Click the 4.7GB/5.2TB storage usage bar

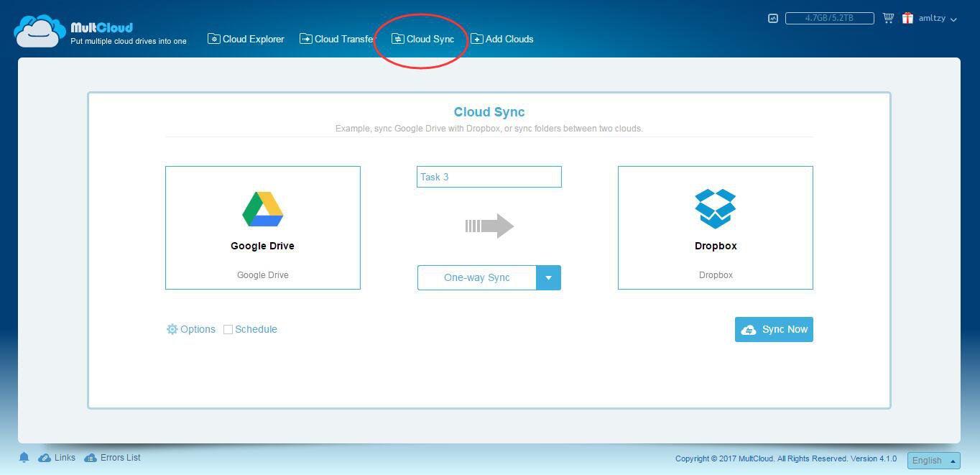(829, 18)
